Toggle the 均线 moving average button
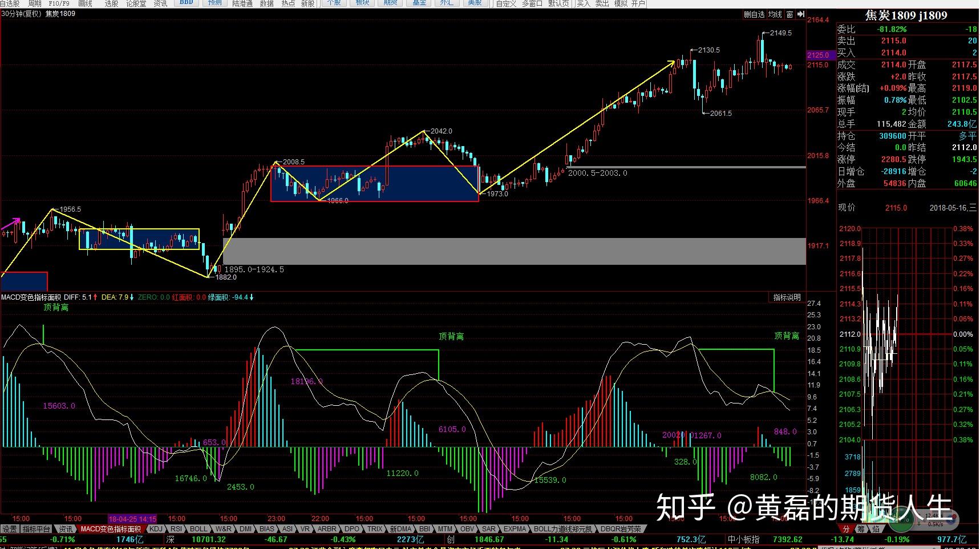This screenshot has height=549, width=980. [775, 14]
